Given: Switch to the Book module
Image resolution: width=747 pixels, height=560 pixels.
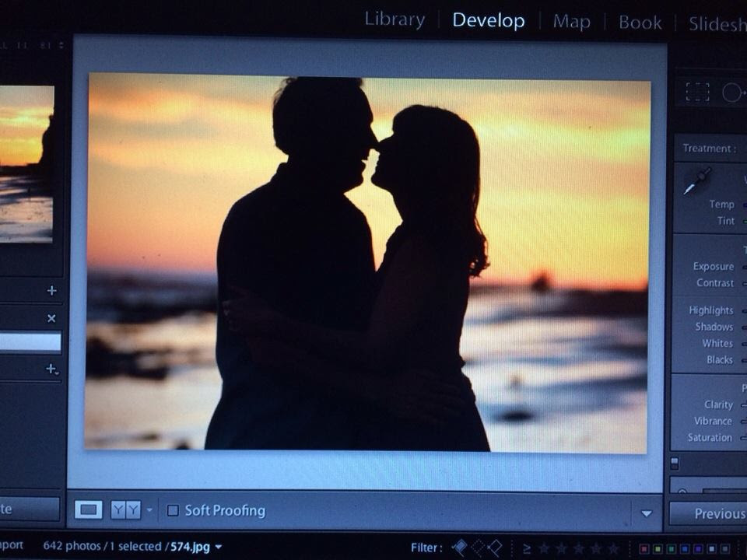Looking at the screenshot, I should coord(640,23).
